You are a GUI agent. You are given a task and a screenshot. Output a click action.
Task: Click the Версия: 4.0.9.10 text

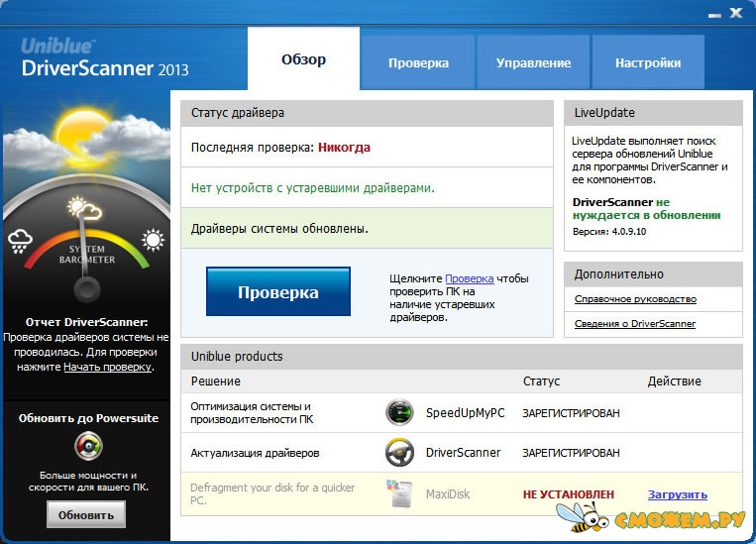click(x=609, y=232)
